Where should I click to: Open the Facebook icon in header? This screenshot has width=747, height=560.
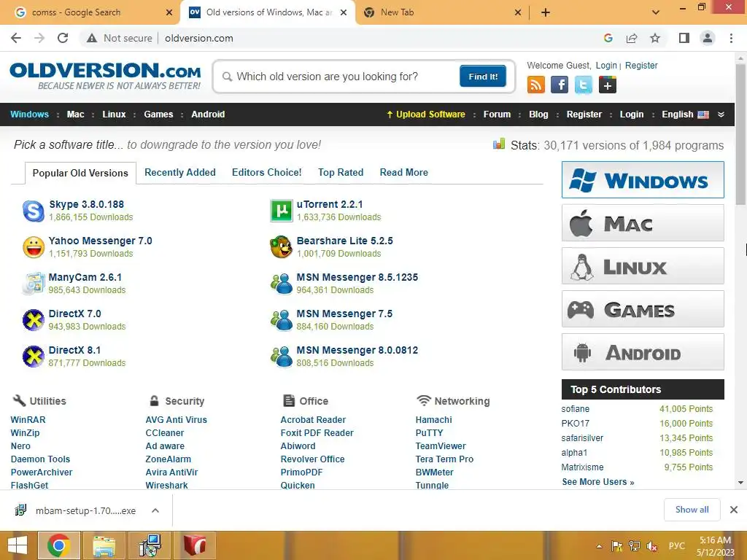(560, 85)
